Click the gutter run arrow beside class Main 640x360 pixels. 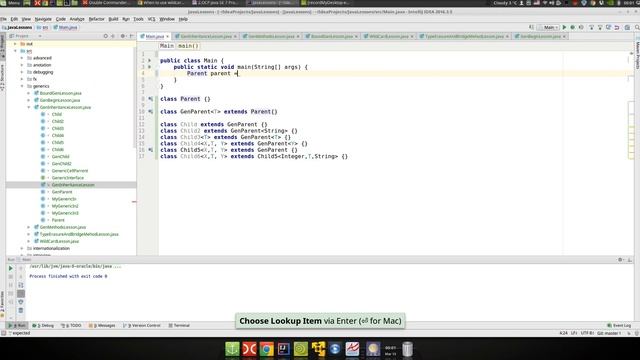click(x=150, y=60)
